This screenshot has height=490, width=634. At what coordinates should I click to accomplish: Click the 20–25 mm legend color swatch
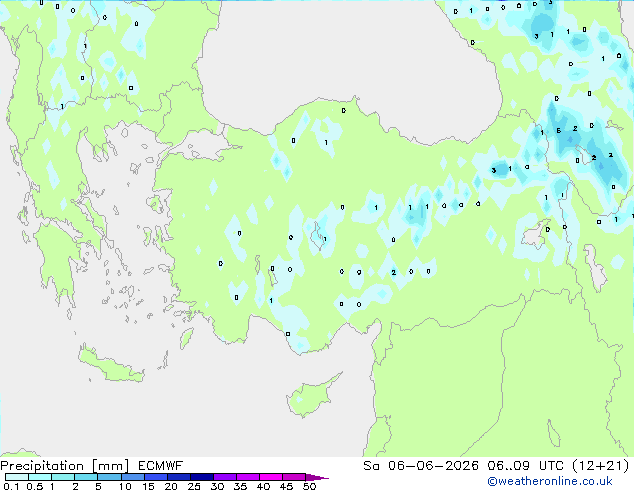pos(179,477)
